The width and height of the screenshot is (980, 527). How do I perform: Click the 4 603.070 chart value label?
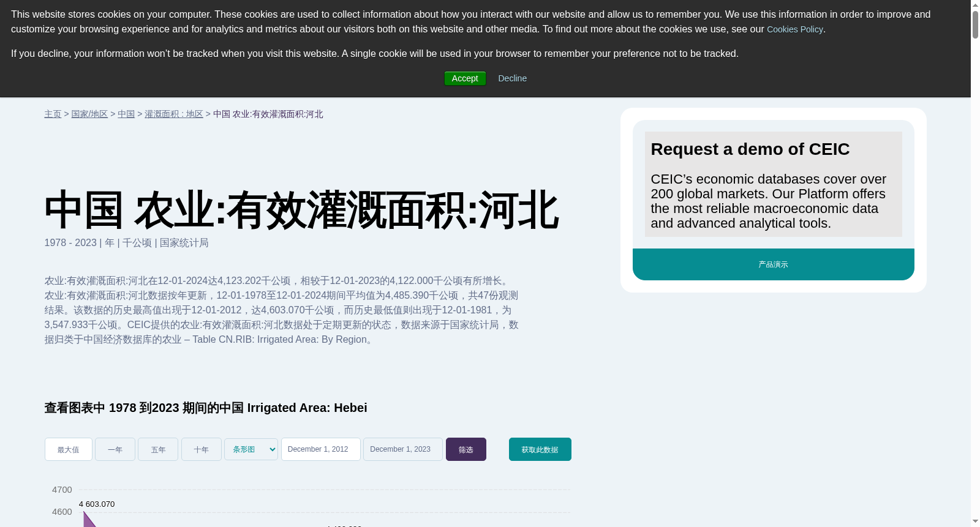point(97,504)
